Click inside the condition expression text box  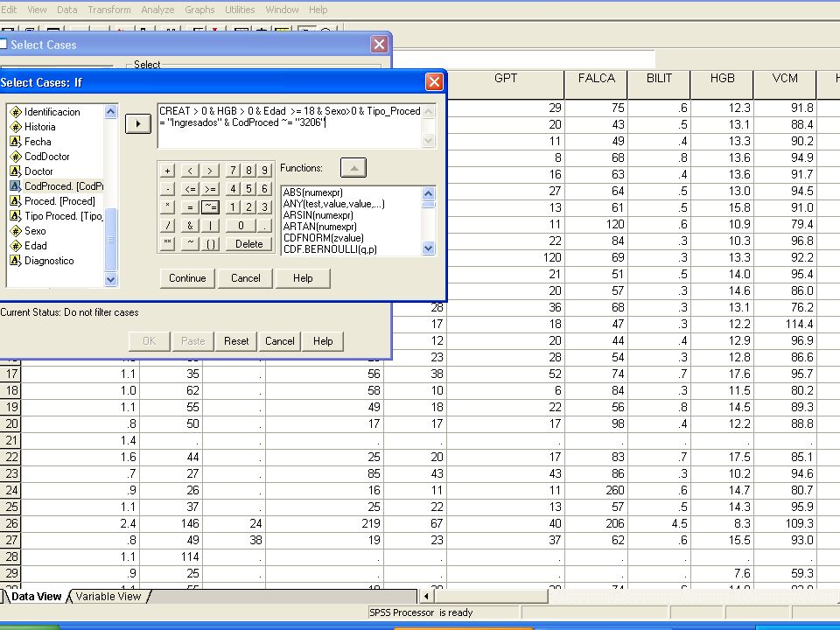pyautogui.click(x=290, y=126)
